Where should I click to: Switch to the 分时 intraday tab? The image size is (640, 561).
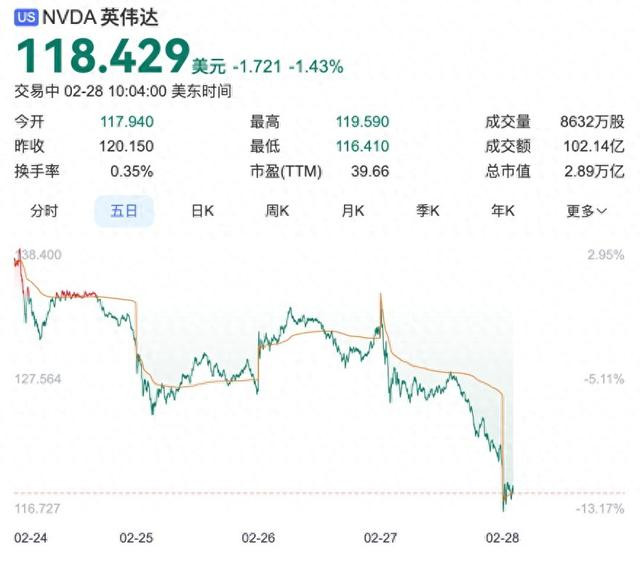44,211
